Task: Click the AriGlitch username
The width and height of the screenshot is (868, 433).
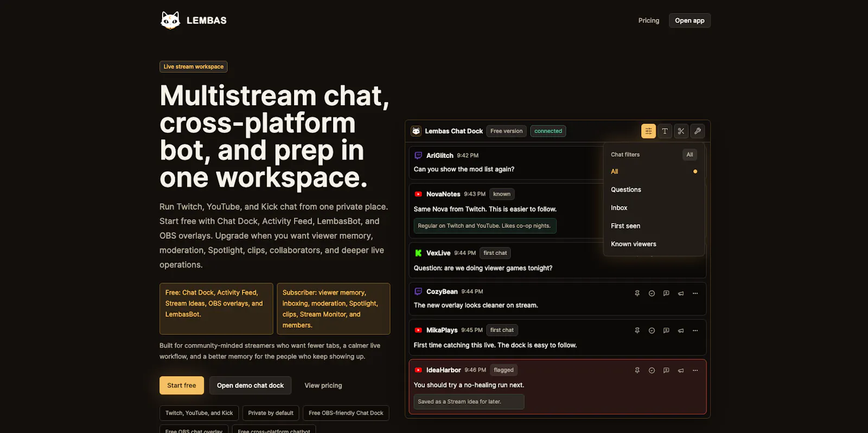Action: (440, 155)
